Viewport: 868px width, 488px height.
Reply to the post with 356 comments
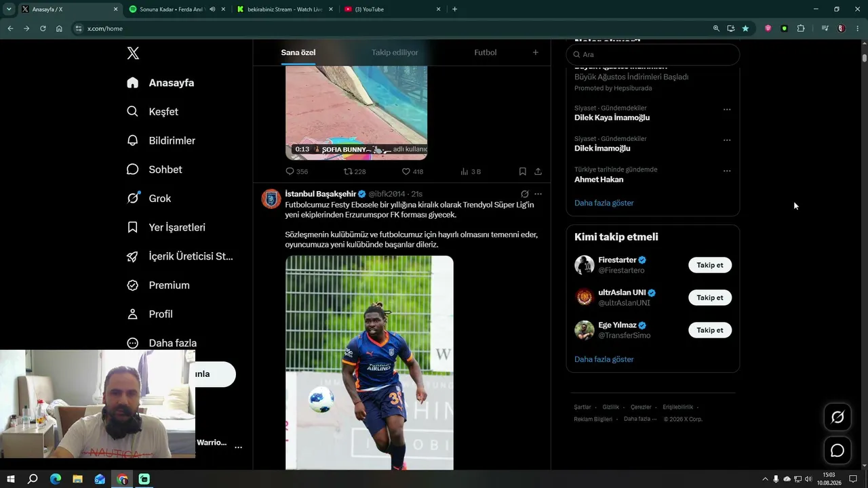tap(296, 171)
